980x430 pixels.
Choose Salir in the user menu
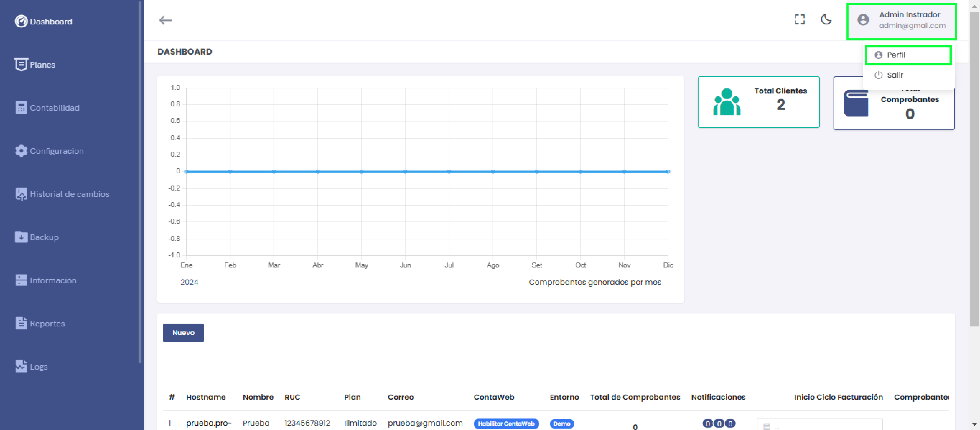point(894,75)
